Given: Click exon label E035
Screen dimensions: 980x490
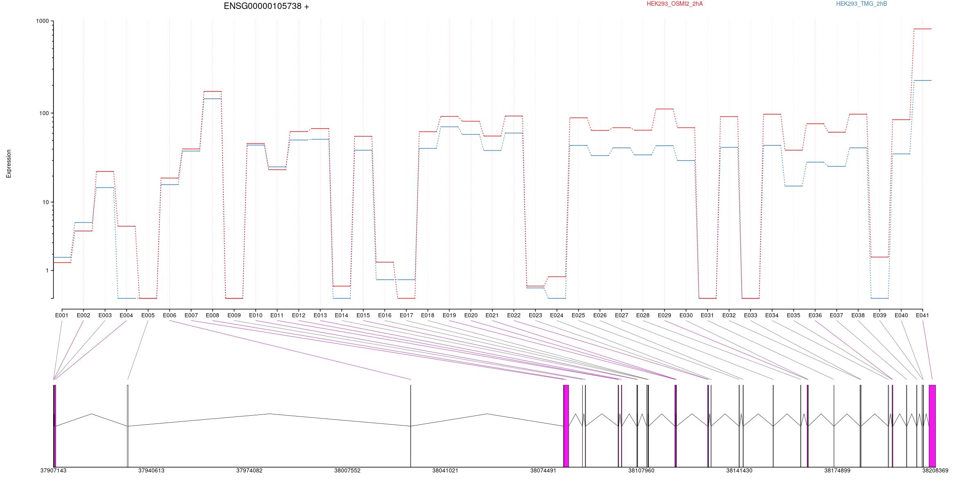Looking at the screenshot, I should click(793, 315).
